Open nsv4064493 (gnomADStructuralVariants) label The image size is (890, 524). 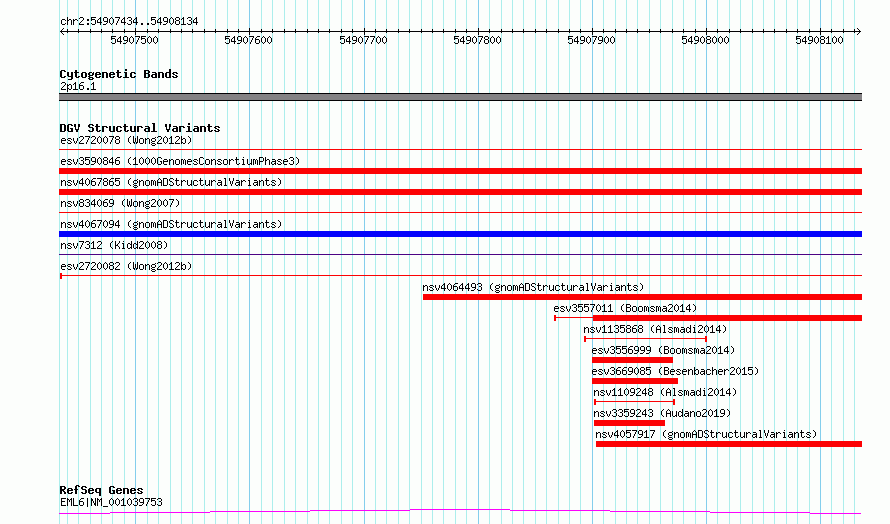point(533,287)
